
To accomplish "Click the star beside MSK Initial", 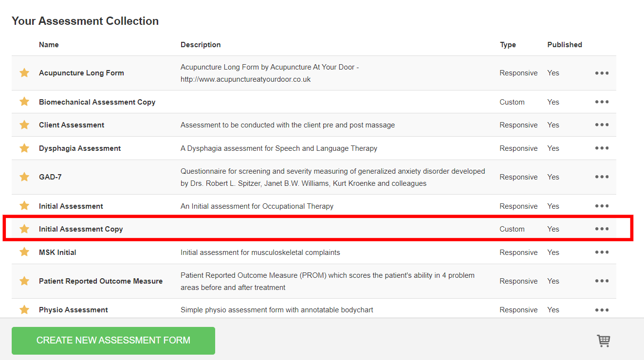I will [x=24, y=252].
